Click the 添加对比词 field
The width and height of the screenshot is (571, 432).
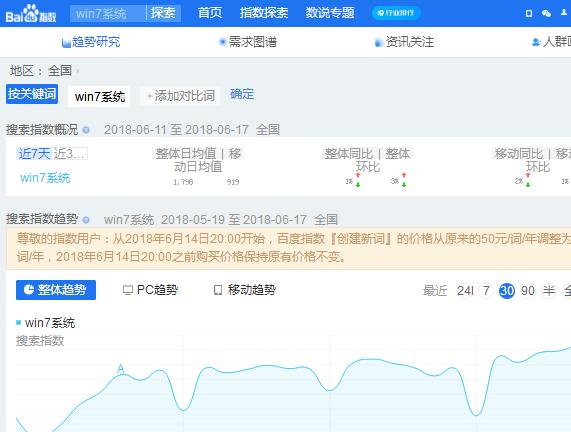point(180,96)
